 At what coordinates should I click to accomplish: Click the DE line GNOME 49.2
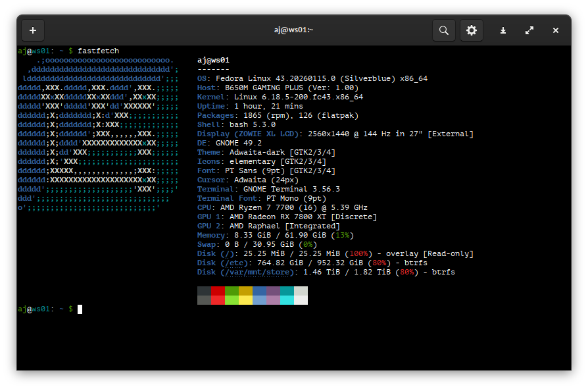230,143
